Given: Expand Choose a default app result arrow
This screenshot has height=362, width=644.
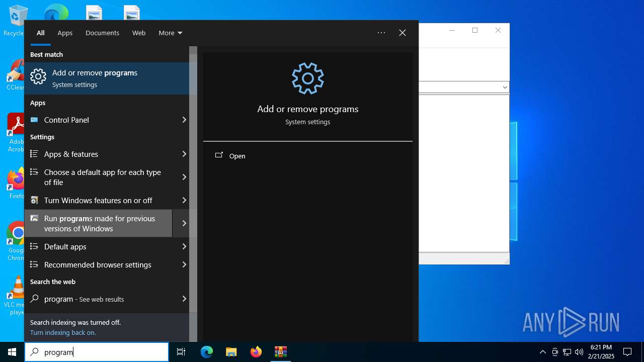Looking at the screenshot, I should tap(184, 177).
